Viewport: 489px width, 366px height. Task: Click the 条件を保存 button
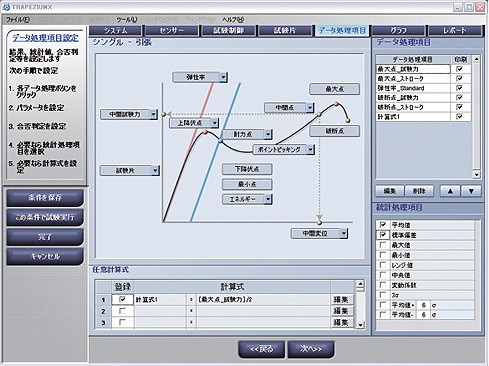tap(45, 198)
